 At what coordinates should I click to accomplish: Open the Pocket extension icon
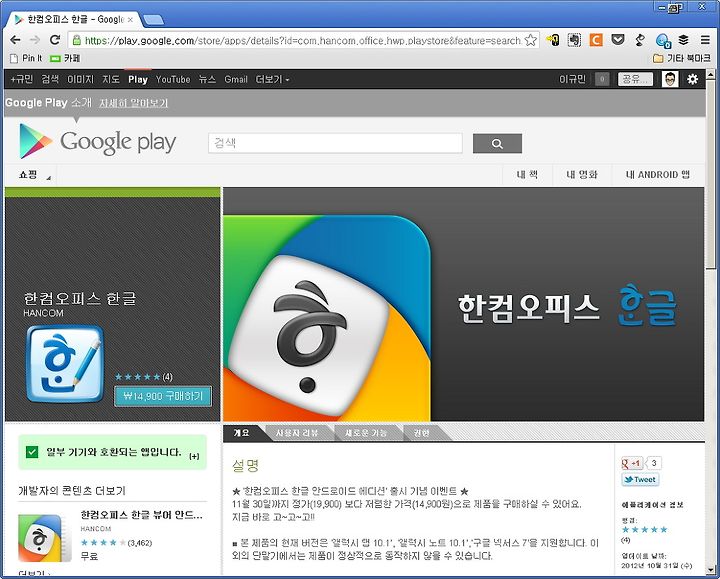pyautogui.click(x=618, y=40)
